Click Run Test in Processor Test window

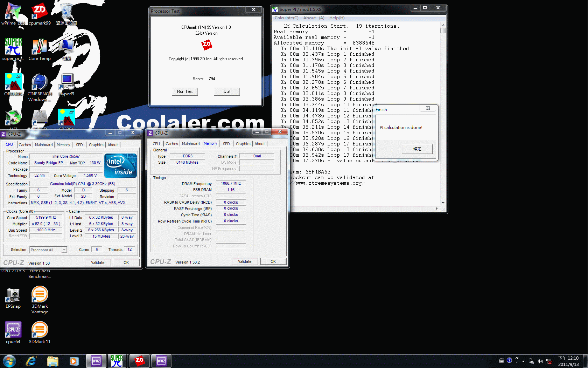185,91
